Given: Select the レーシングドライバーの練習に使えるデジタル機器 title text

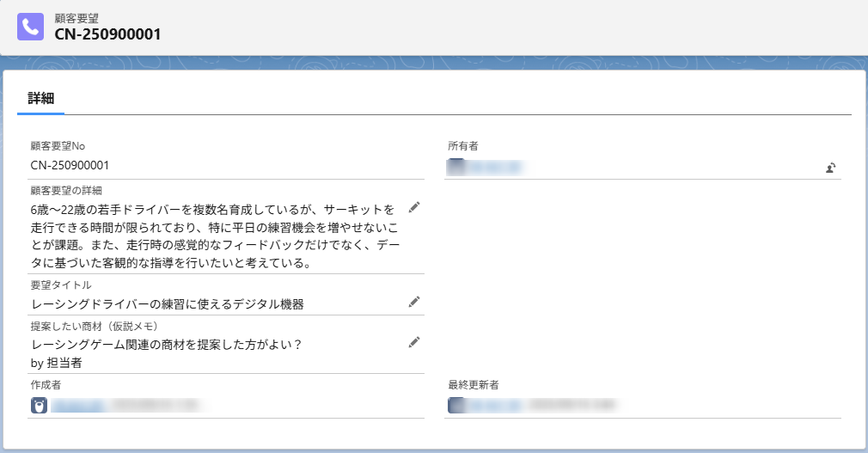Looking at the screenshot, I should point(168,303).
